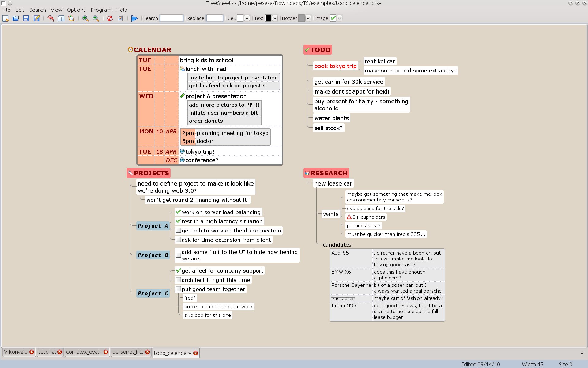Click into the Replace input field
This screenshot has height=368, width=588.
point(215,18)
